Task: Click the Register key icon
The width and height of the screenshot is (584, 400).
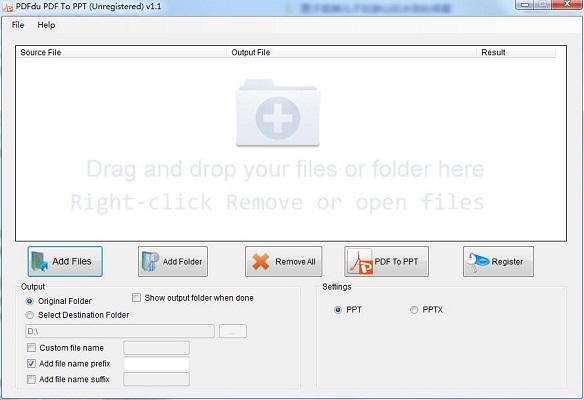Action: [x=477, y=261]
